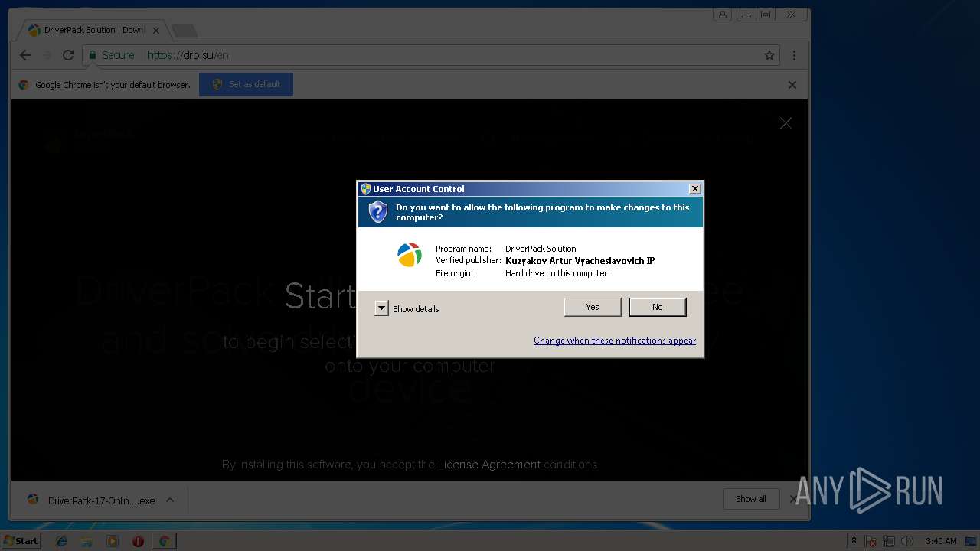Go back in Chrome
This screenshot has width=980, height=551.
pyautogui.click(x=25, y=55)
